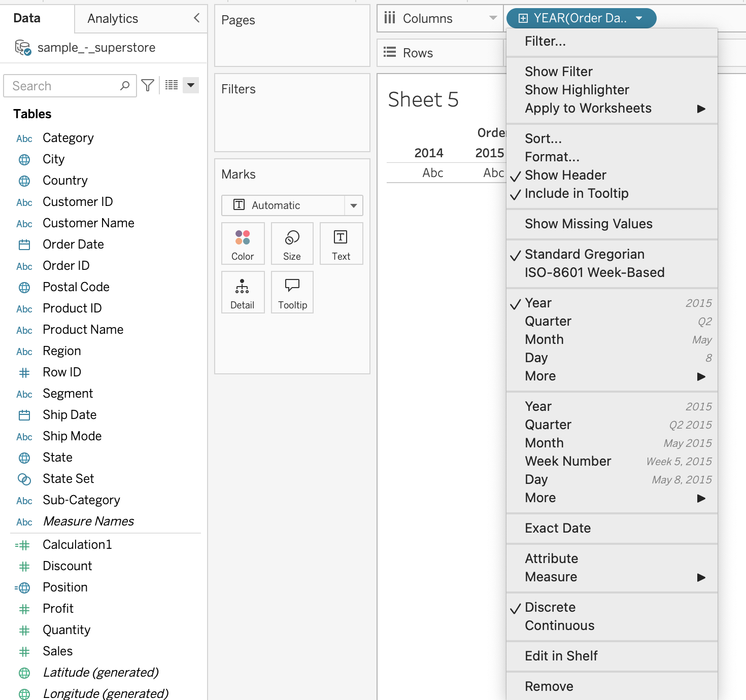Open the Data pane options dropdown arrow

point(191,85)
